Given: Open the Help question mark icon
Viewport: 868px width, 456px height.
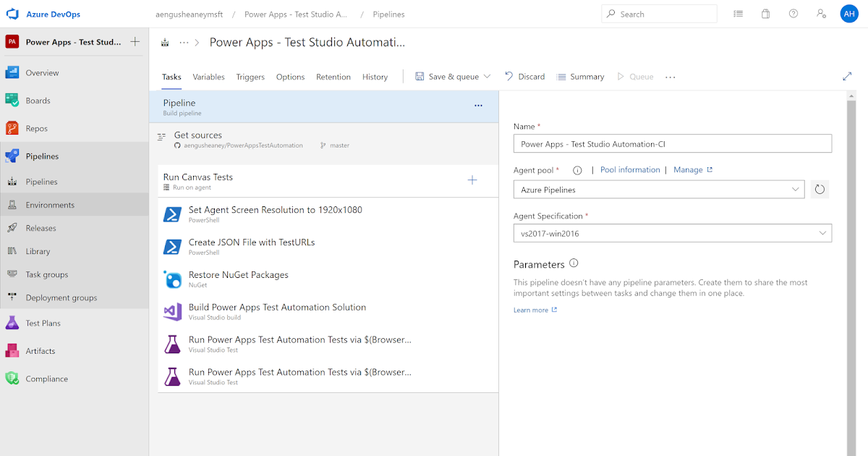Looking at the screenshot, I should point(793,13).
